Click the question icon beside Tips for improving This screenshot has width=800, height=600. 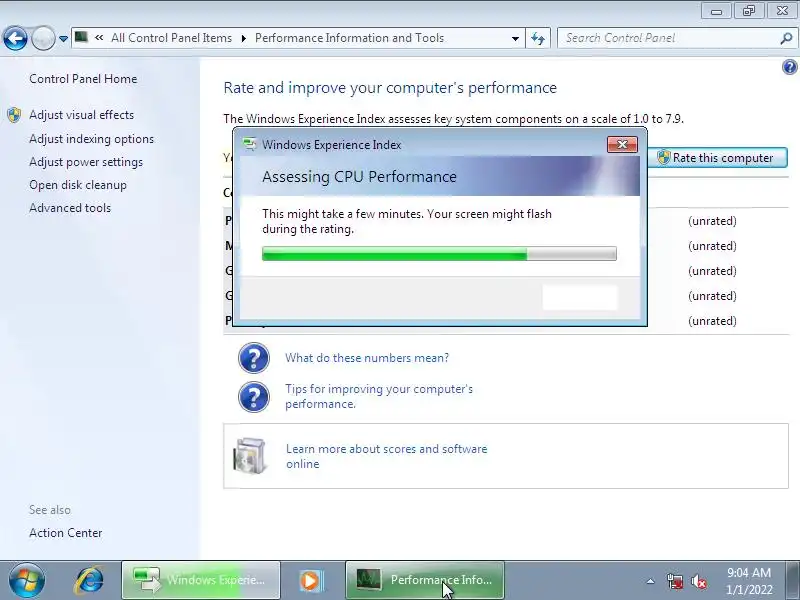click(254, 397)
